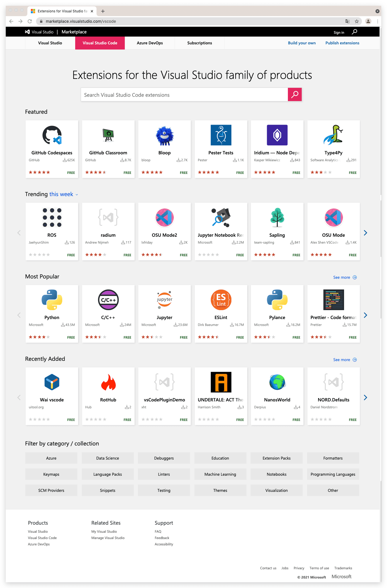Filter by the Debuggers category
This screenshot has height=588, width=387.
click(164, 458)
